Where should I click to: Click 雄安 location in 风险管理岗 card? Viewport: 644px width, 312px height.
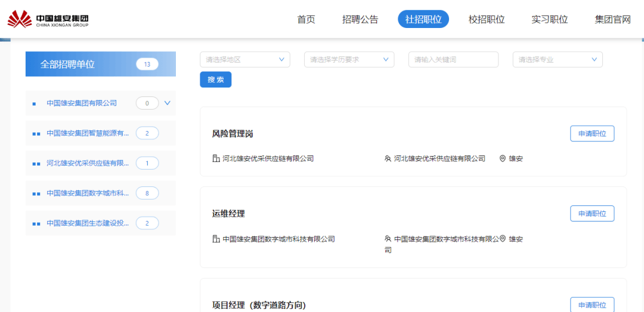516,158
